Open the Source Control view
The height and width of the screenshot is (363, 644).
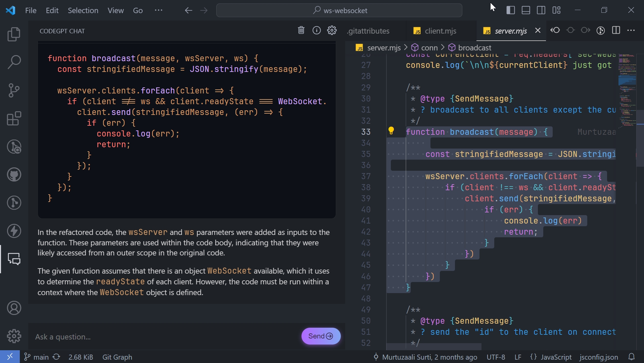tap(14, 90)
